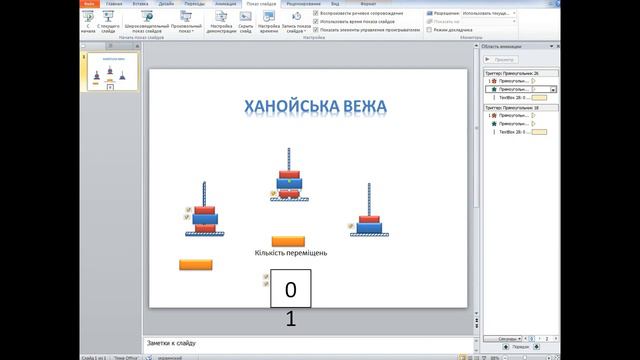Open dropdown arrow of selected green-star animation
Screen dimensions: 640x360
tap(553, 89)
